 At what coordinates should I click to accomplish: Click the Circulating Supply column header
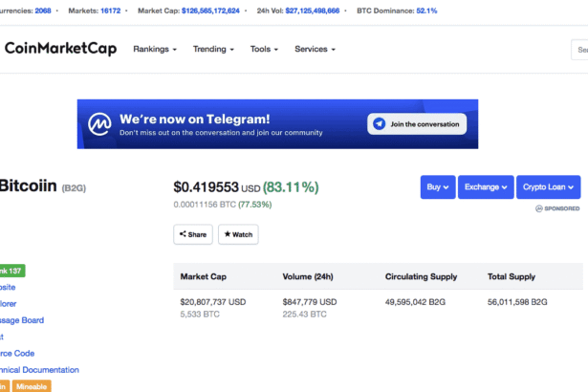[x=421, y=276]
